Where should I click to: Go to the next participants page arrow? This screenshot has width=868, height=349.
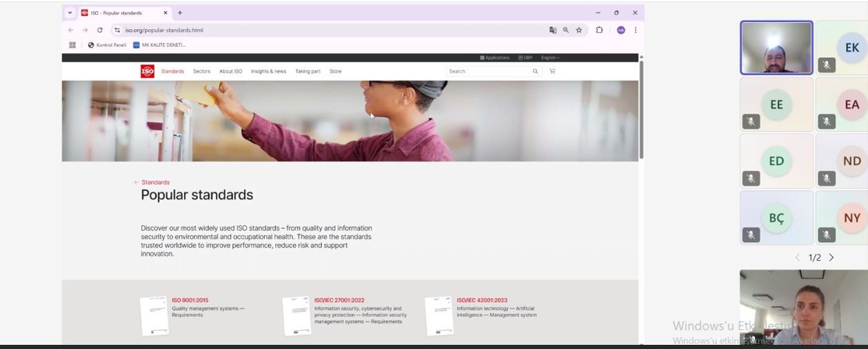(831, 257)
